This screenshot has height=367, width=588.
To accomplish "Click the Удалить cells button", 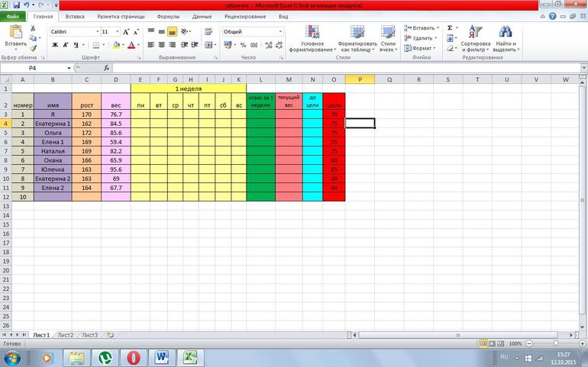I will coord(422,37).
